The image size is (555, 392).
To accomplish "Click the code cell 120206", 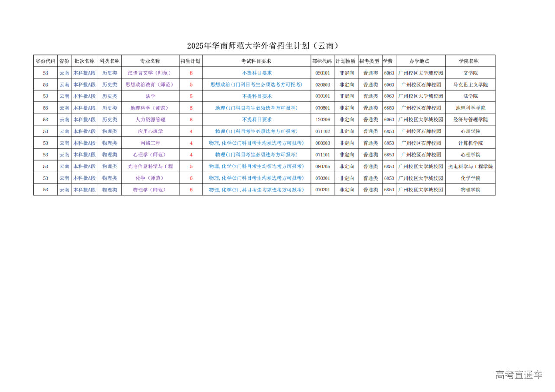I will click(323, 120).
